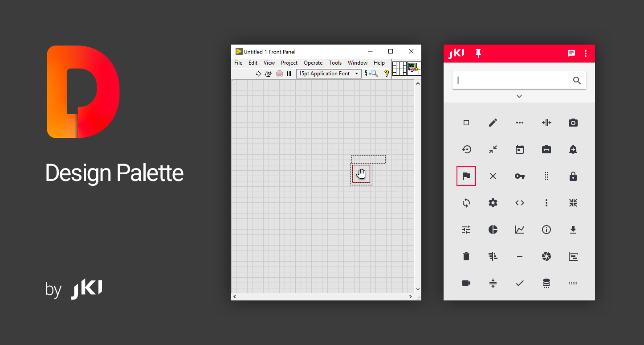Click the LabVIEW logo in title bar
The height and width of the screenshot is (345, 644).
[239, 52]
